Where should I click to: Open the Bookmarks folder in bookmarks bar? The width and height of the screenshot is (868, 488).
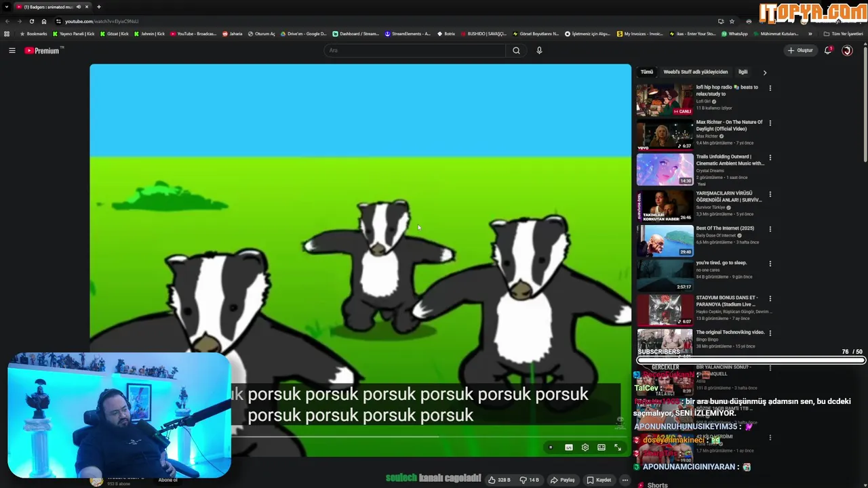(33, 34)
